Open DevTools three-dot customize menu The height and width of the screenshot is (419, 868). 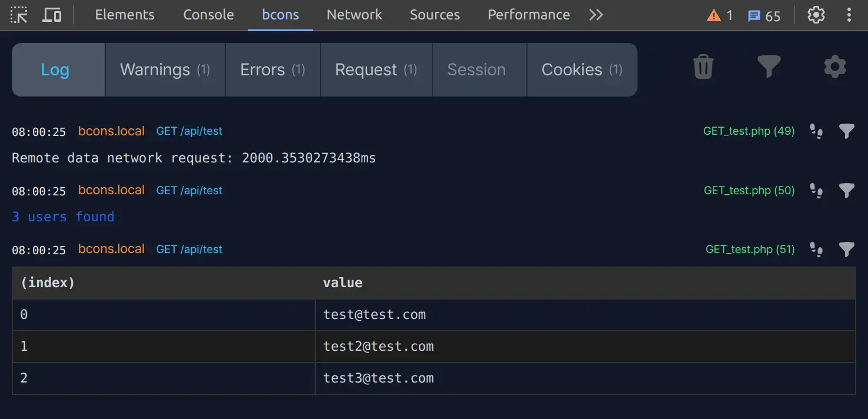pos(849,15)
